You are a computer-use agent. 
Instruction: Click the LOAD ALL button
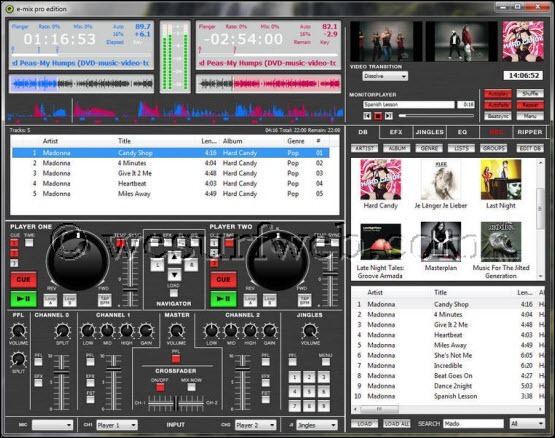[x=396, y=424]
